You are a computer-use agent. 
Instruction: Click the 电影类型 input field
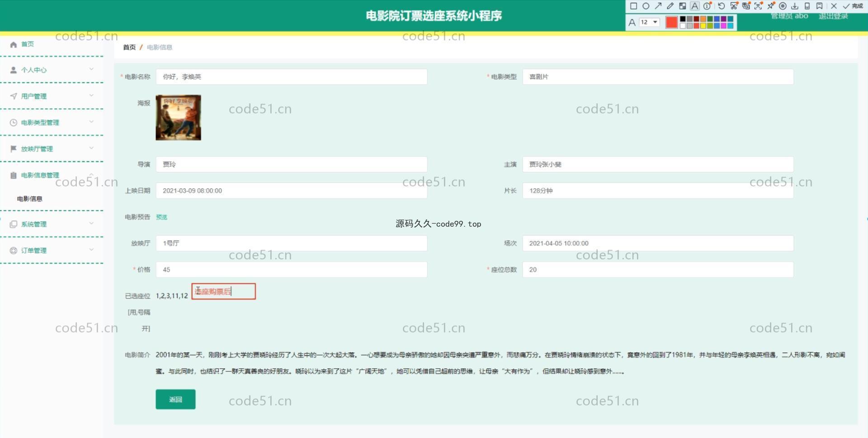[x=658, y=77]
